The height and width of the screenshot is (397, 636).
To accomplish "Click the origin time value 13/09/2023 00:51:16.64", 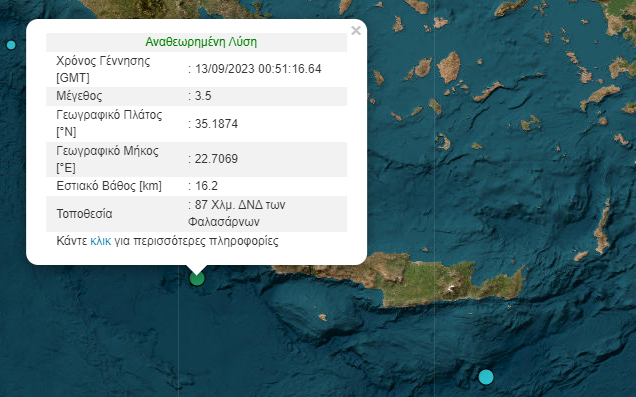I will (x=258, y=69).
